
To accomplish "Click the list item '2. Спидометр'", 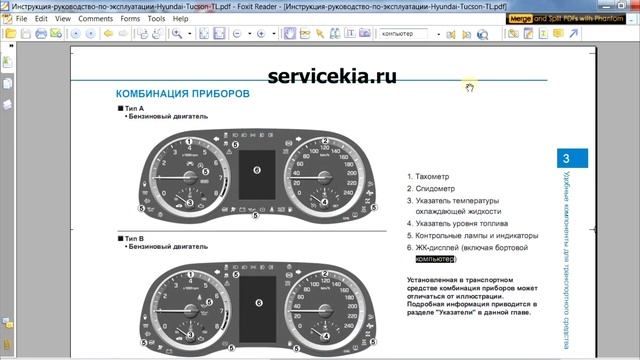I will coord(431,189).
